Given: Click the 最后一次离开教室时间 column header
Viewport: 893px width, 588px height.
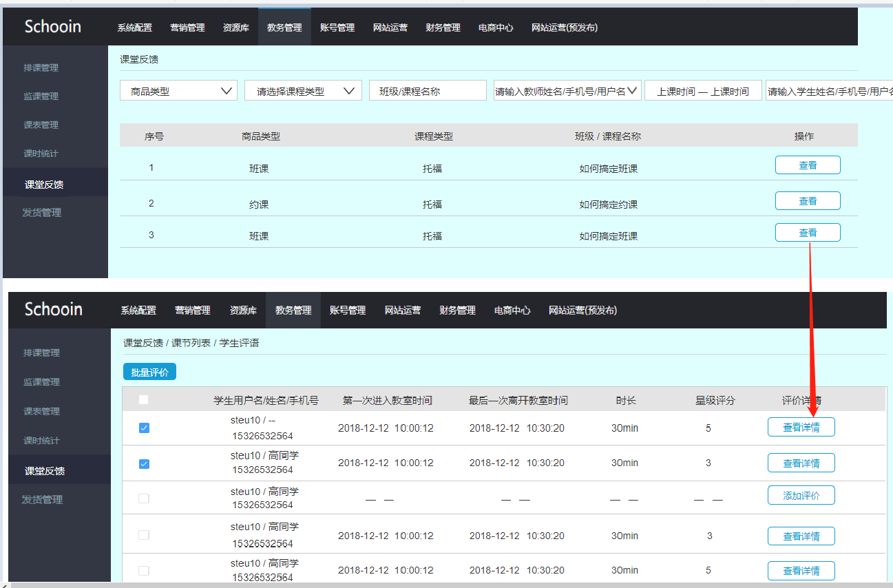Looking at the screenshot, I should pos(518,400).
